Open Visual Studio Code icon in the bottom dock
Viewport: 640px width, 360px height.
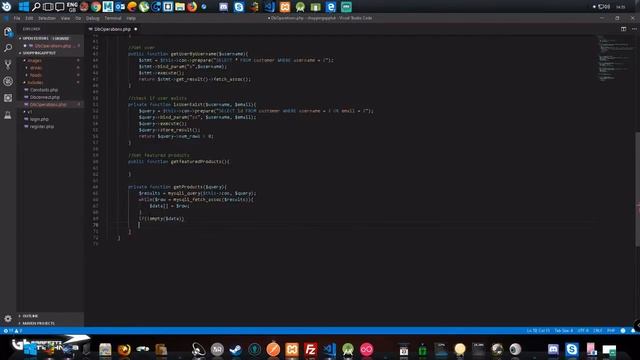pyautogui.click(x=329, y=349)
